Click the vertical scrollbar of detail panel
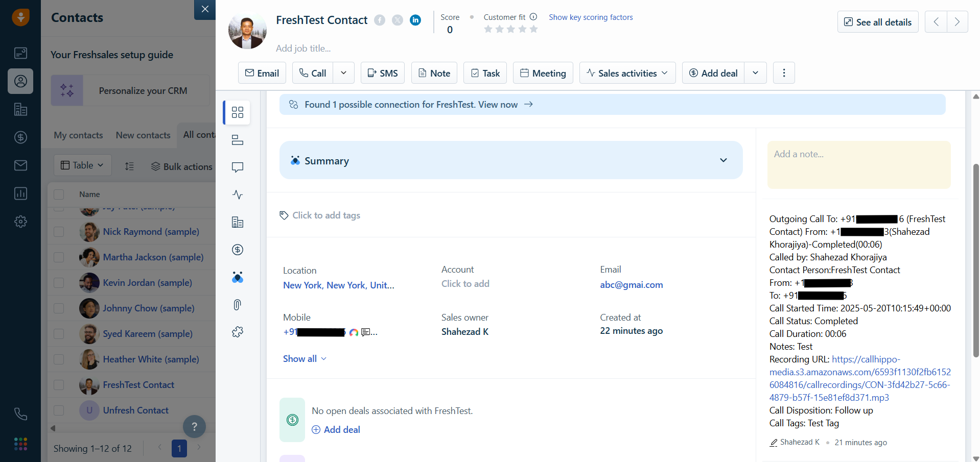The height and width of the screenshot is (462, 980). 976,260
